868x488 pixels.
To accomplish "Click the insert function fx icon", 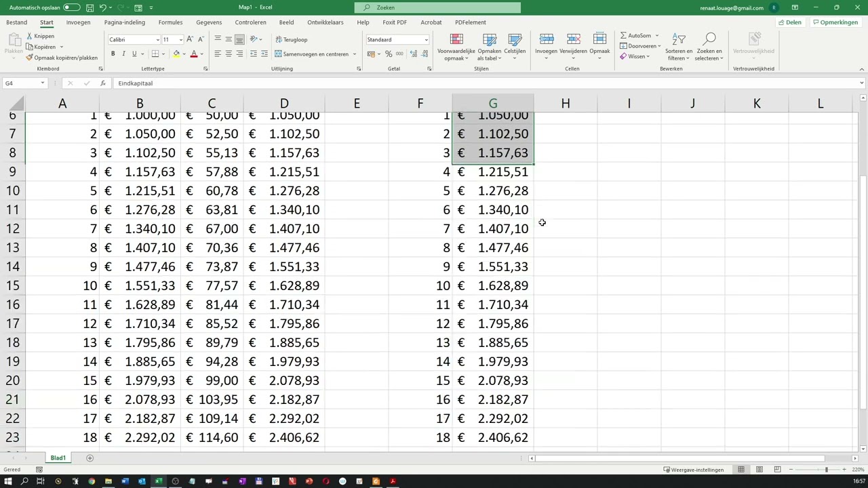I will coord(103,83).
